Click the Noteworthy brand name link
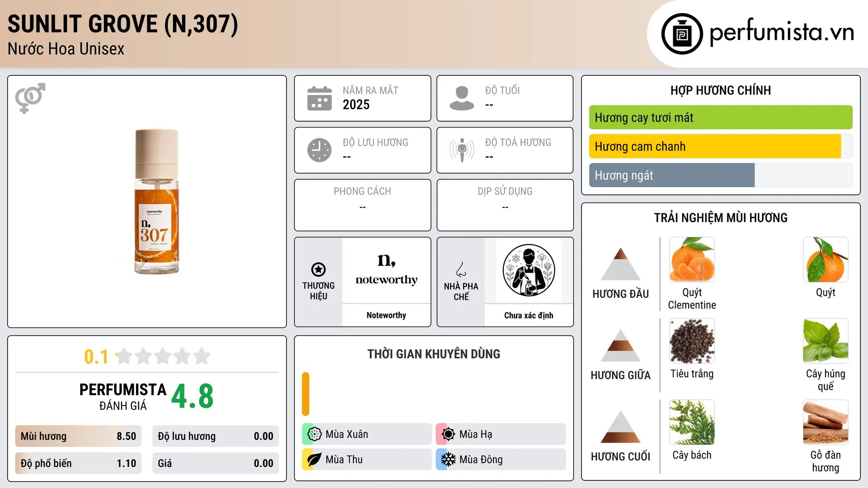868x488 pixels. pos(387,315)
